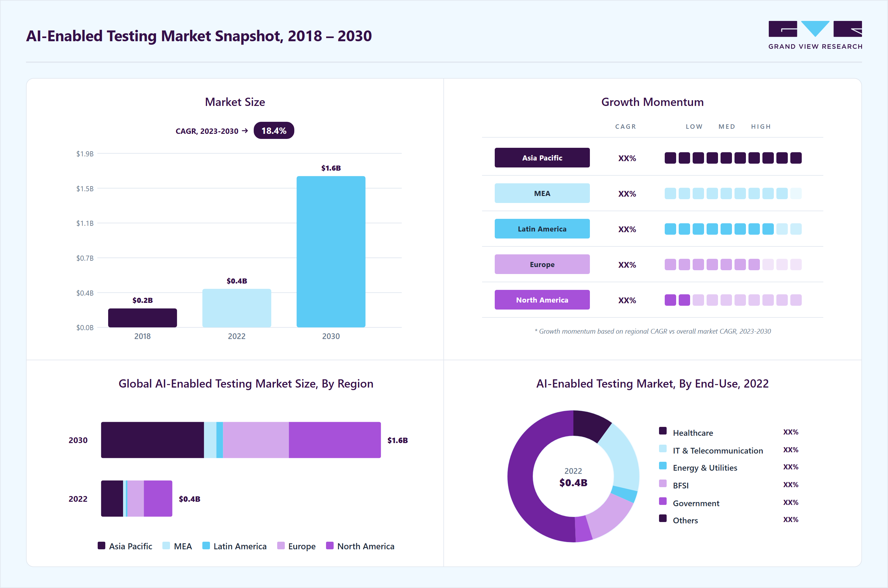This screenshot has width=888, height=588.
Task: Click the Europe legend swatch
Action: [280, 546]
